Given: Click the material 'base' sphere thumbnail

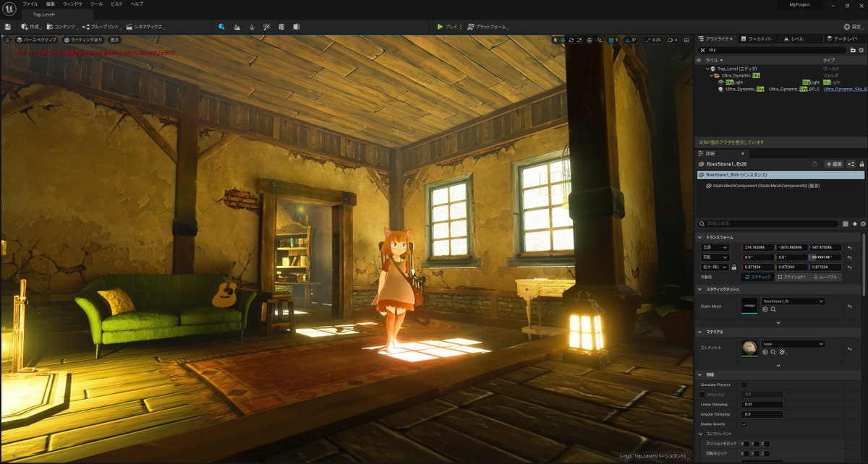Looking at the screenshot, I should point(749,348).
